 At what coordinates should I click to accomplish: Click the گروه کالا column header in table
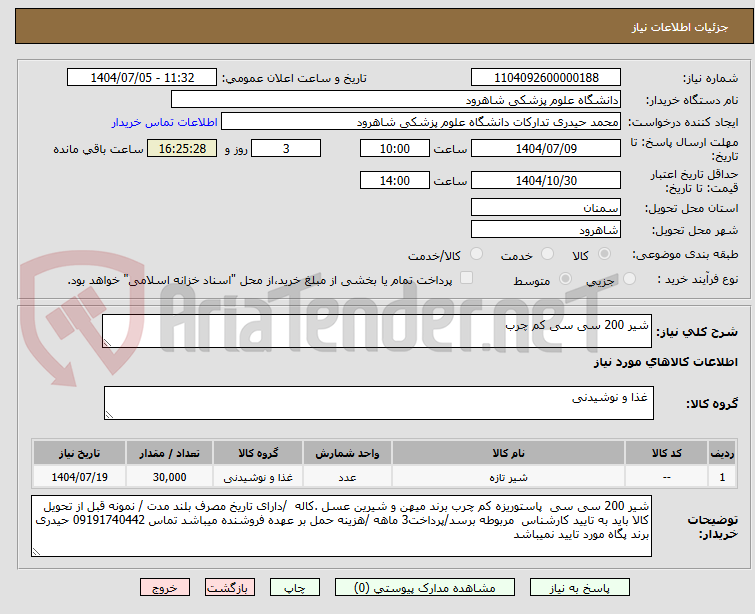pos(258,453)
